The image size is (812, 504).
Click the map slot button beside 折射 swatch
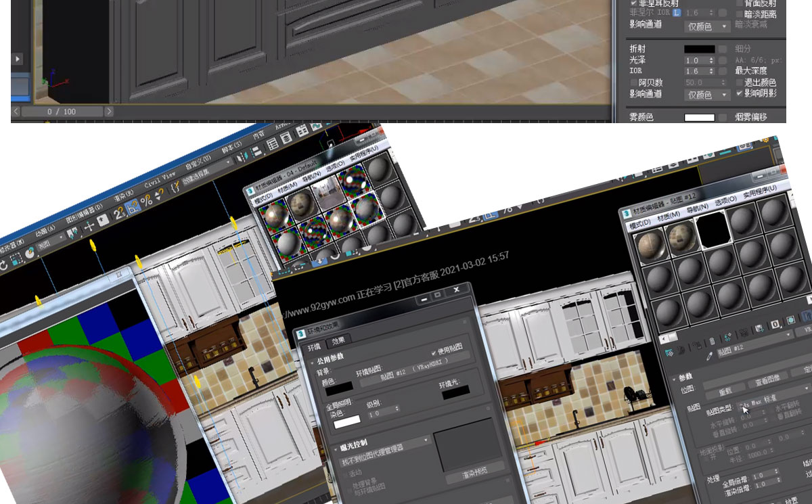723,49
